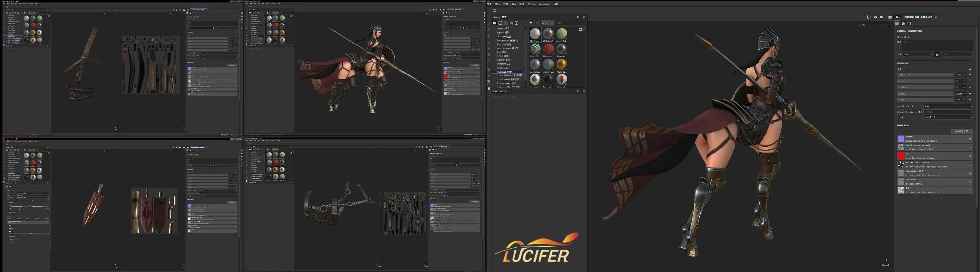This screenshot has height=272, width=980.
Task: Click the folder icon in assets toolbar
Action: pyautogui.click(x=495, y=23)
